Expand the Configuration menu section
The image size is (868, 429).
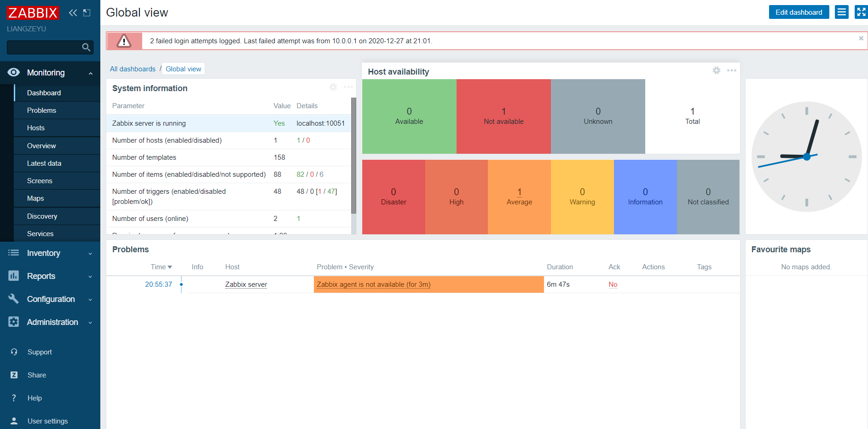[90, 300]
